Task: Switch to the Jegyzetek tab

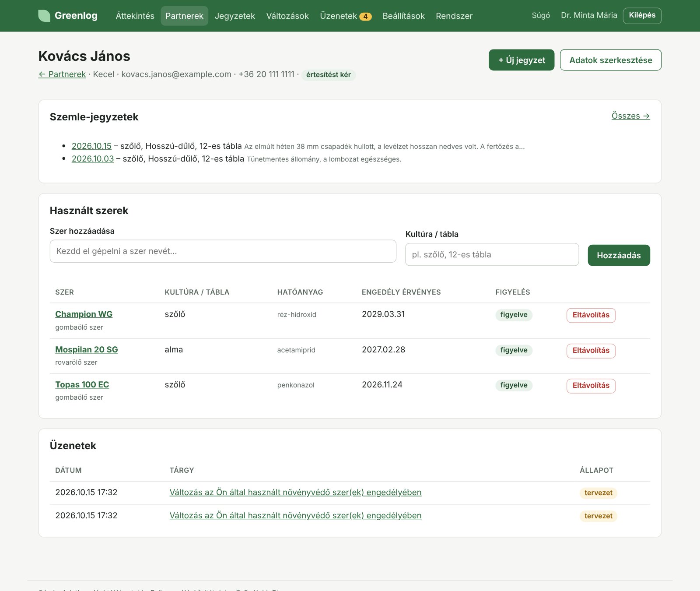Action: (234, 16)
